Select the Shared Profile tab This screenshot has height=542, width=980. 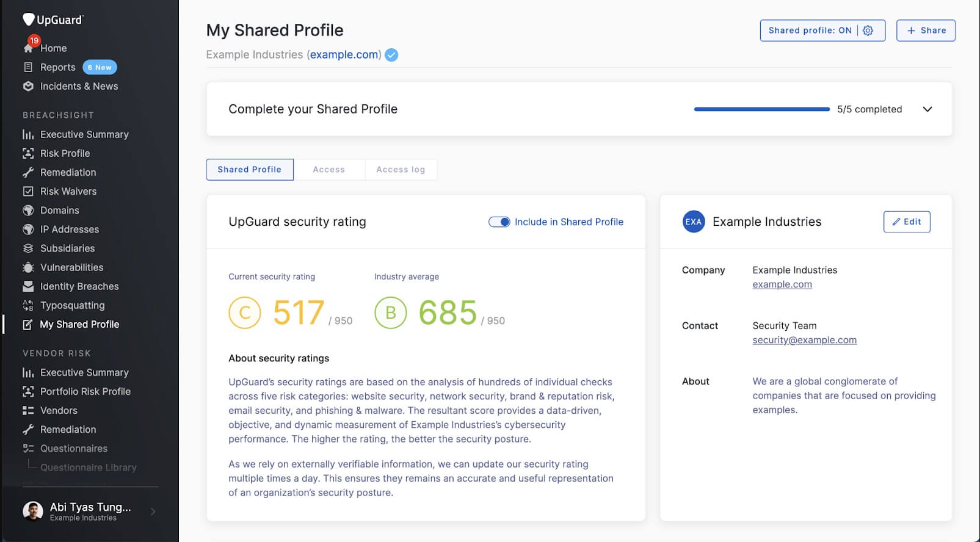[250, 170]
